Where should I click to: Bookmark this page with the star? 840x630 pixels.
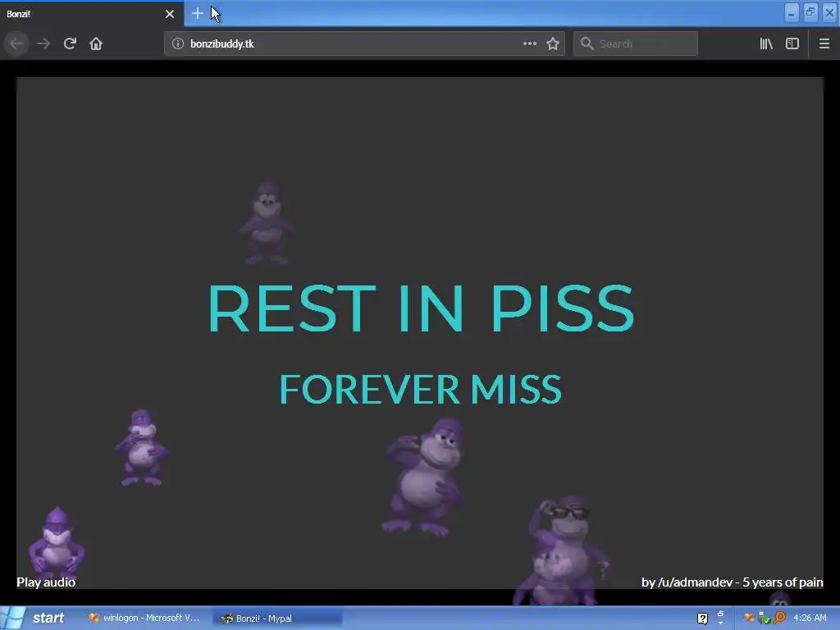tap(553, 43)
